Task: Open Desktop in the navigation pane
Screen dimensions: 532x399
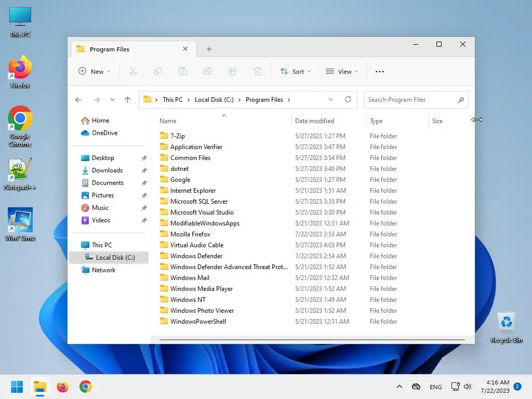Action: point(103,158)
